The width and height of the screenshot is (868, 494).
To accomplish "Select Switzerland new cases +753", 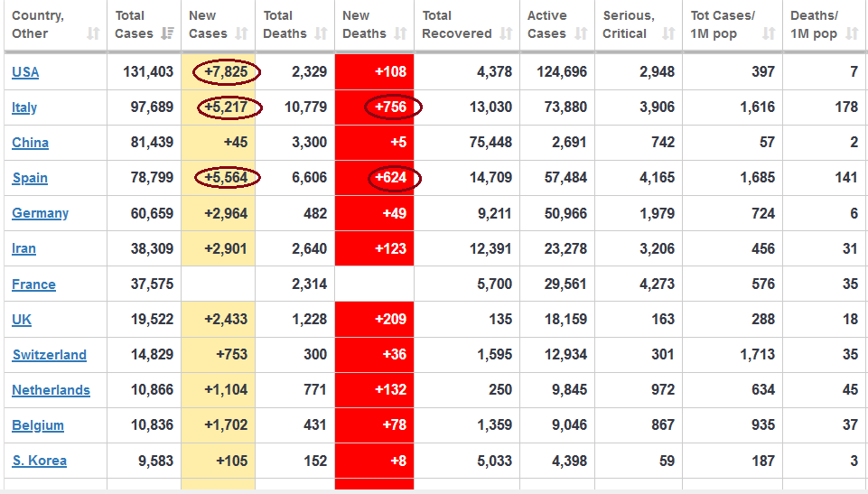I will 232,355.
